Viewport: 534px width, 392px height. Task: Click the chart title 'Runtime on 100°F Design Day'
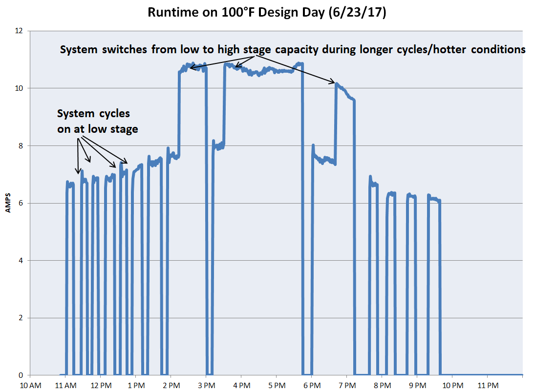(x=267, y=13)
